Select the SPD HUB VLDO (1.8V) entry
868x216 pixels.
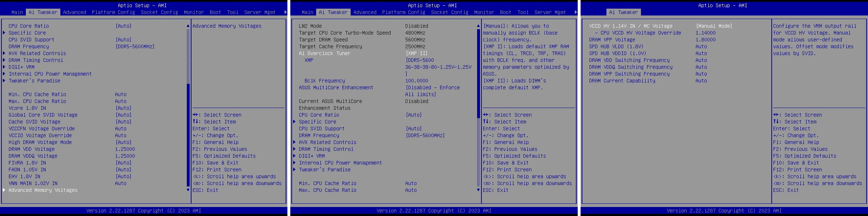click(x=616, y=46)
